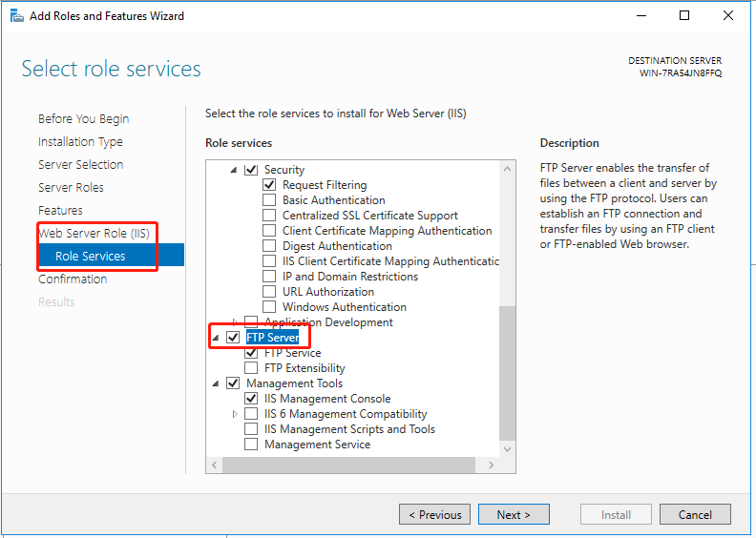Close the wizard window
Viewport: 756px width, 538px height.
pyautogui.click(x=728, y=15)
